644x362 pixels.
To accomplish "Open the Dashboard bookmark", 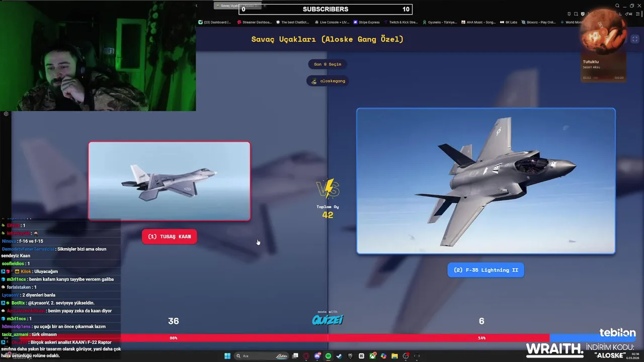I will 215,22.
